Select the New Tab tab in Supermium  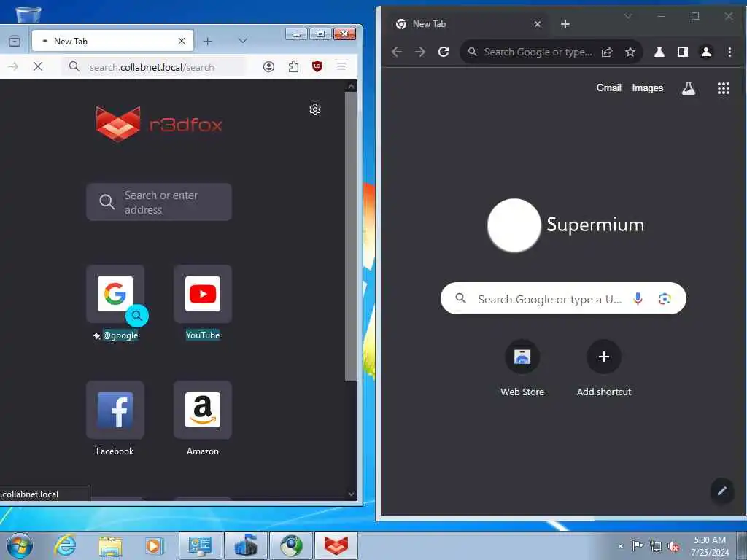468,24
